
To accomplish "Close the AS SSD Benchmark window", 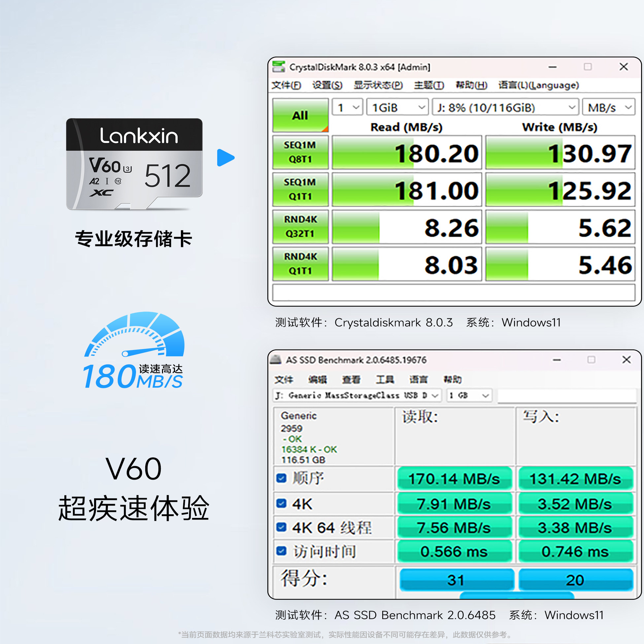I will (x=626, y=360).
